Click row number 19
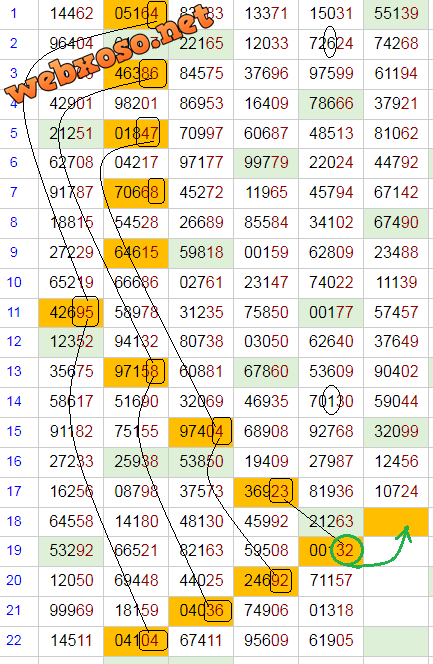The width and height of the screenshot is (433, 664). 14,550
